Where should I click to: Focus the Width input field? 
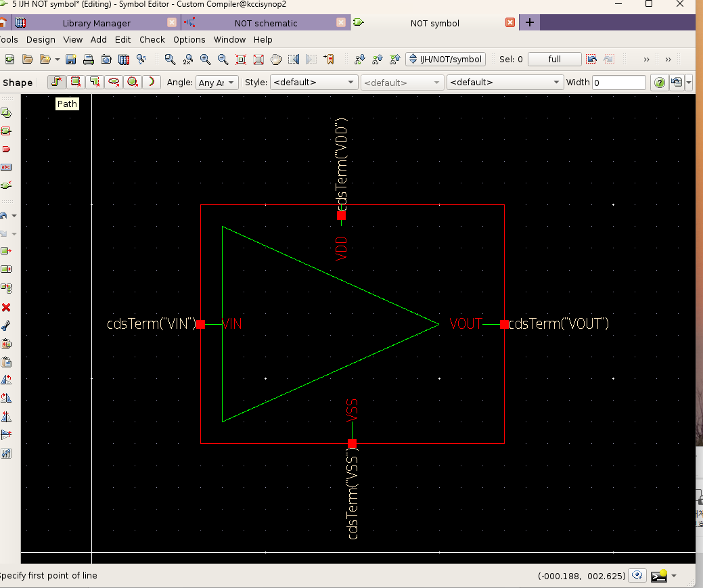[x=618, y=83]
